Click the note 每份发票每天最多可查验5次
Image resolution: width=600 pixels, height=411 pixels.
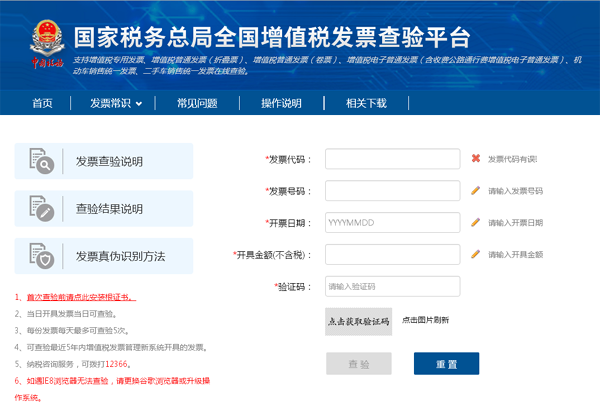72,331
